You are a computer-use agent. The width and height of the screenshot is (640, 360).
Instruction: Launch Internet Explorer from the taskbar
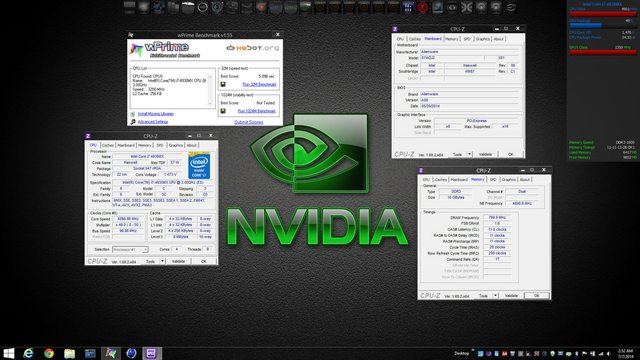(28, 353)
